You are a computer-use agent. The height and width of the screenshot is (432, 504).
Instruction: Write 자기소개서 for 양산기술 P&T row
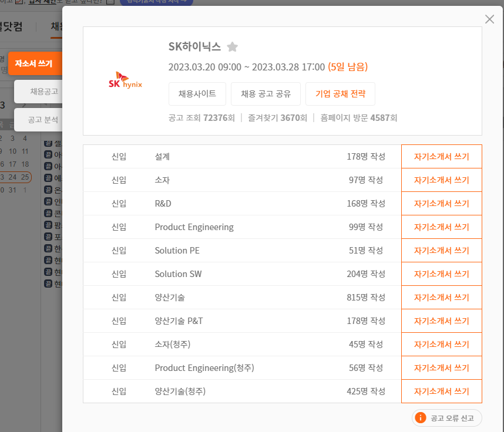point(442,320)
